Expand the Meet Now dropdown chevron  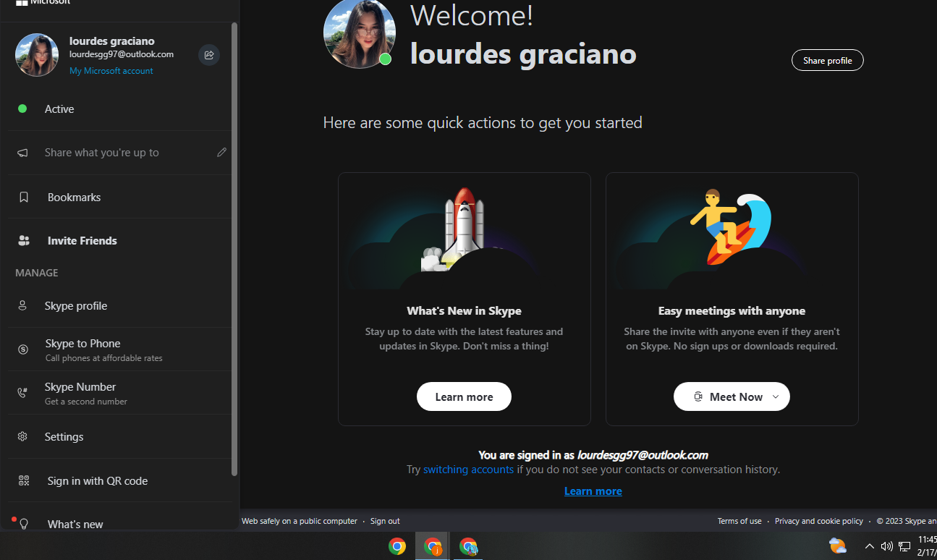776,396
